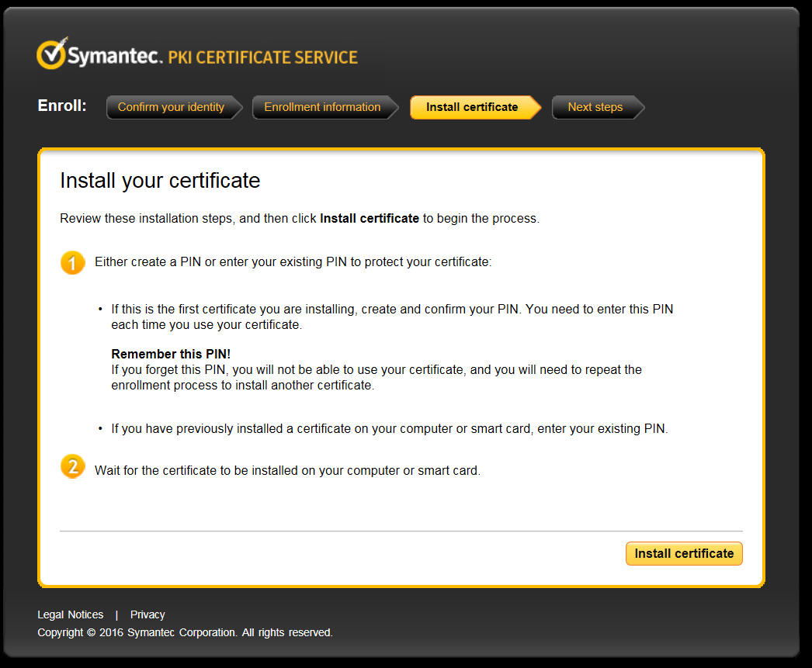Viewport: 812px width, 668px height.
Task: Click the yellow step 2 number badge
Action: tap(72, 467)
